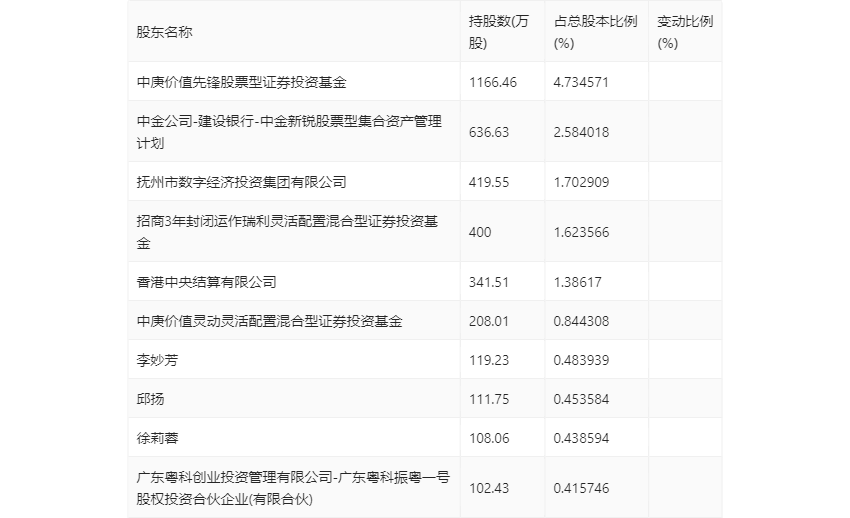This screenshot has width=850, height=518.
Task: Click the 2.584018 percentage value
Action: [x=581, y=132]
